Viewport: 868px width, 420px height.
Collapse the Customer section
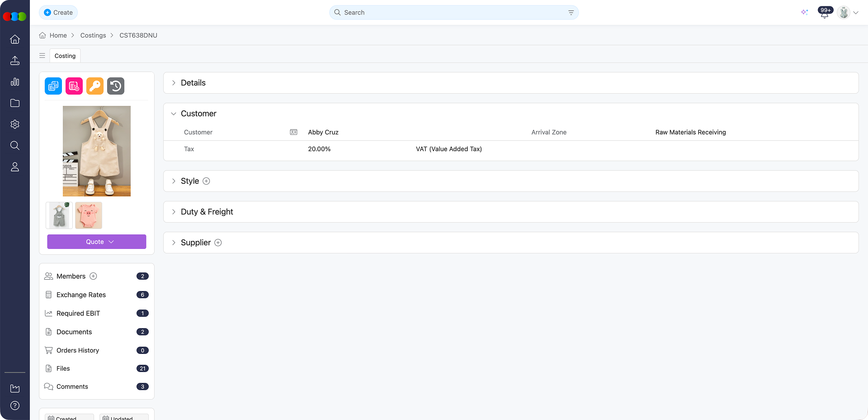pos(174,114)
